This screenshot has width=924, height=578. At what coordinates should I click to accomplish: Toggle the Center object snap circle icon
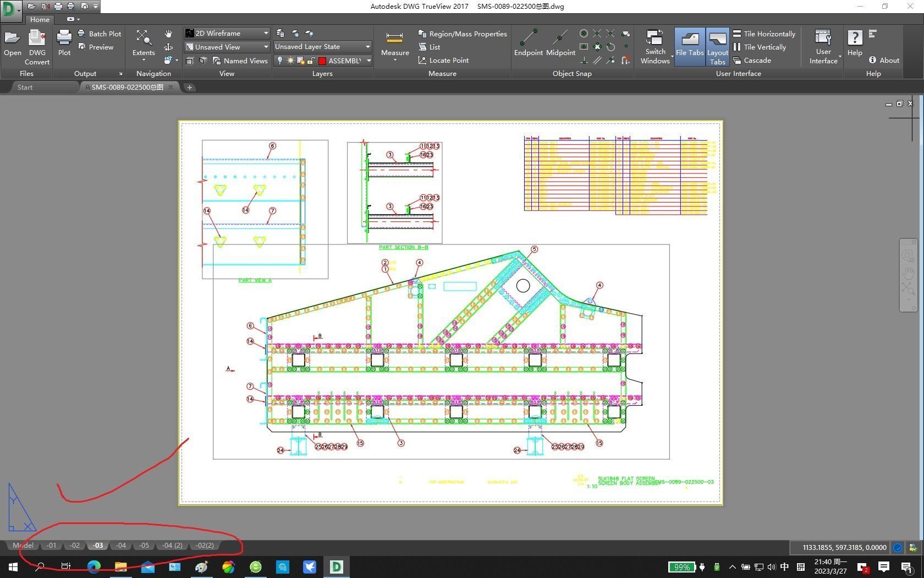point(584,34)
